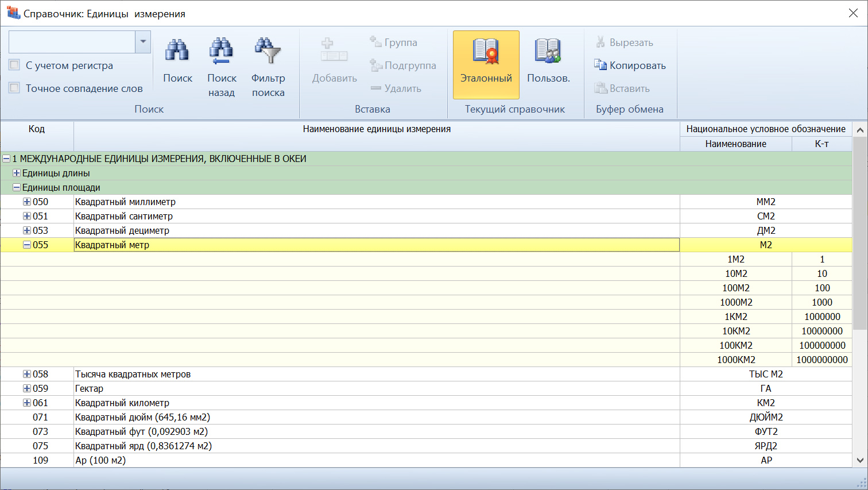Collapse the Единицы площади group
This screenshot has height=490, width=868.
17,187
